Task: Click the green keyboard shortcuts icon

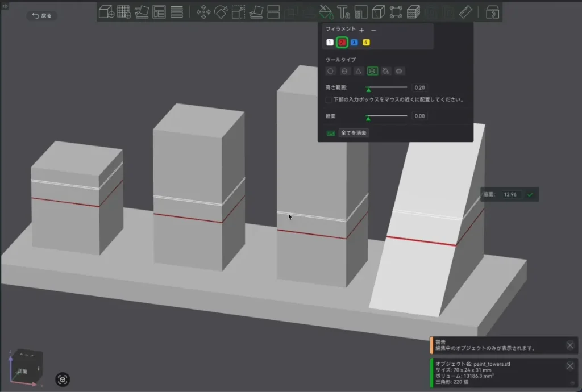Action: [x=330, y=133]
